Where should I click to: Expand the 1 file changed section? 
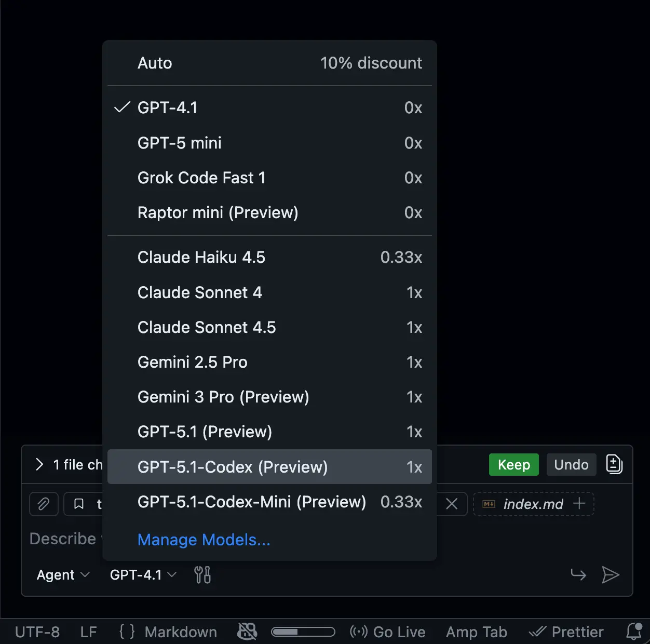click(39, 464)
